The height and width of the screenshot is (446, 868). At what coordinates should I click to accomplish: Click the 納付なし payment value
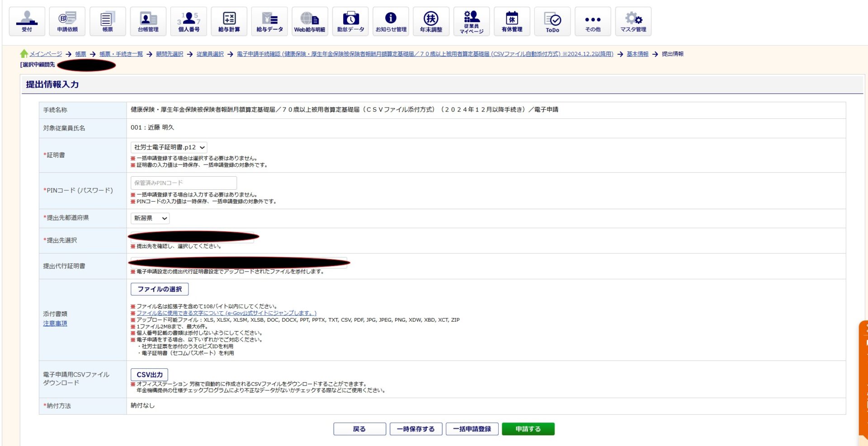[143, 406]
